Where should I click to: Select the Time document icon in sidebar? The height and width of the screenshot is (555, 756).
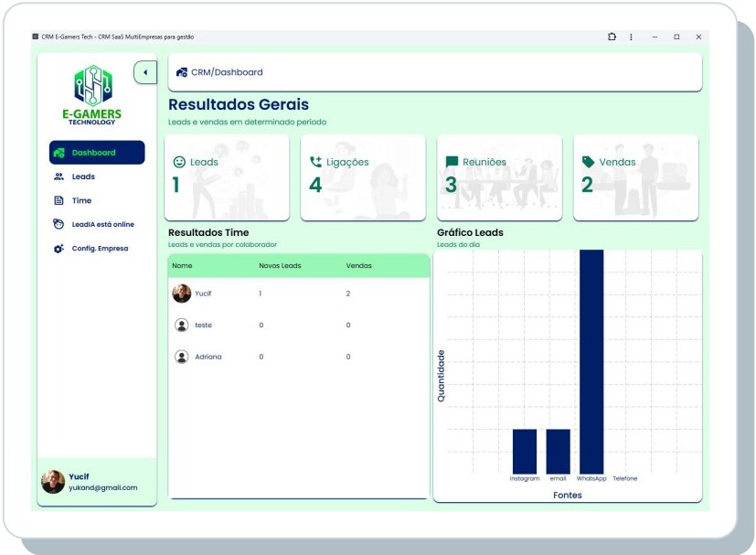(x=57, y=199)
